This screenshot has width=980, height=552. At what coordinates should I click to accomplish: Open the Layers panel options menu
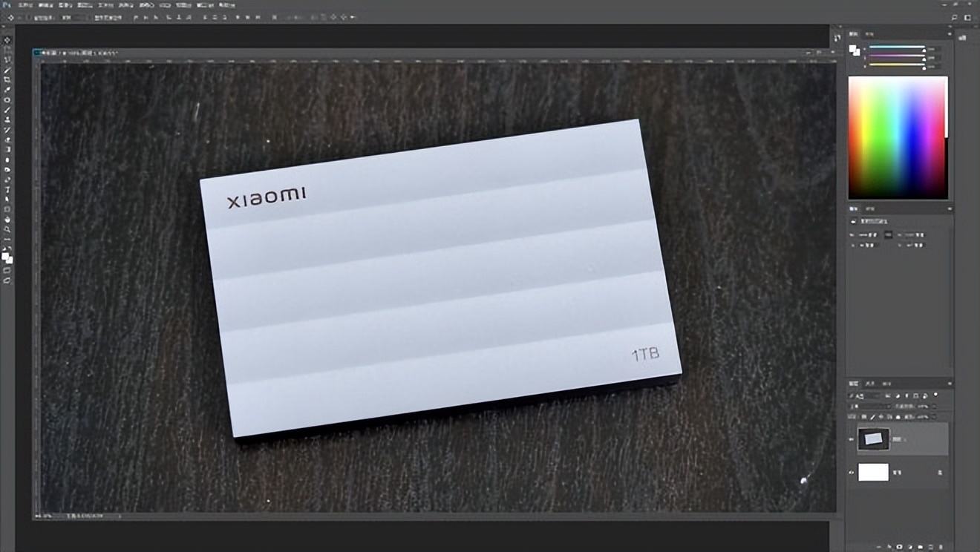click(x=949, y=384)
